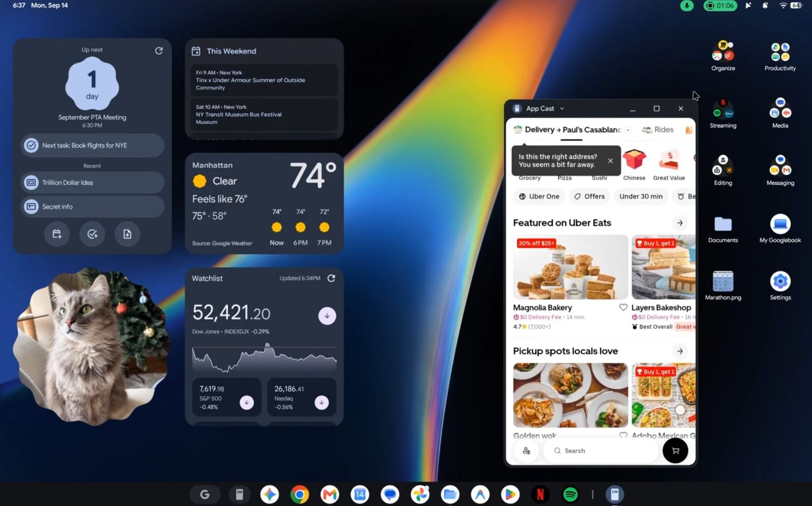
Task: Expand the Dow Jones down-arrow button
Action: click(327, 316)
